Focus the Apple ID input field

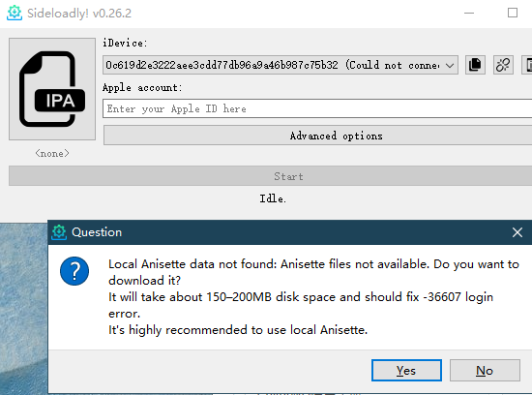click(317, 108)
